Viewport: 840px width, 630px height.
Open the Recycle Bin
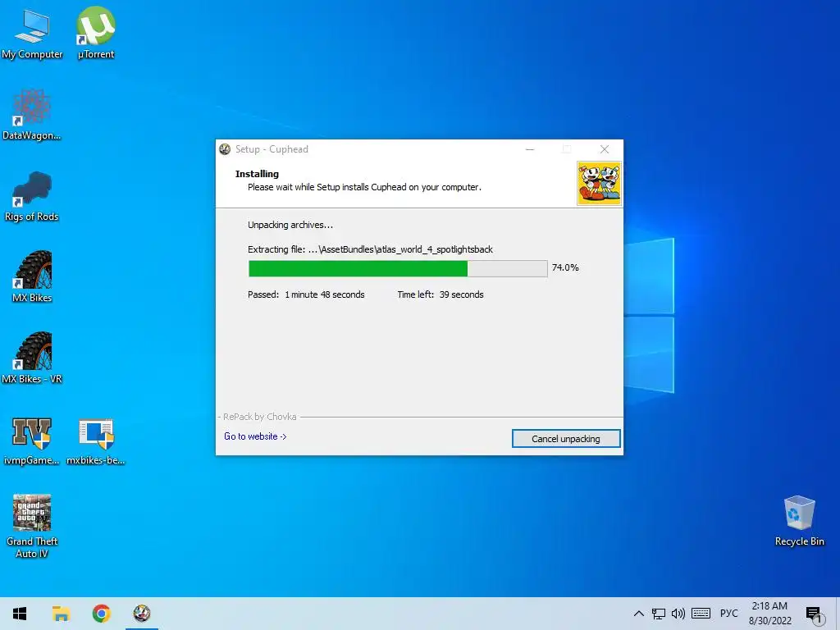(799, 521)
